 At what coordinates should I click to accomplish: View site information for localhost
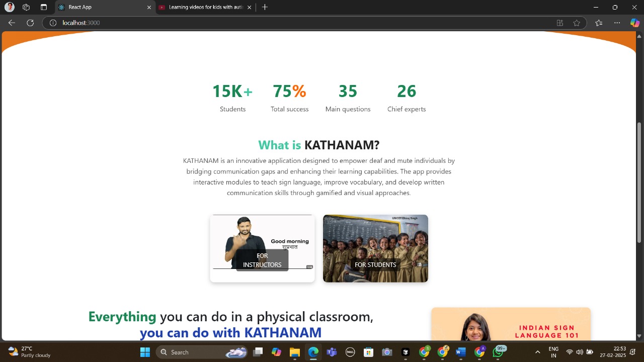click(53, 23)
